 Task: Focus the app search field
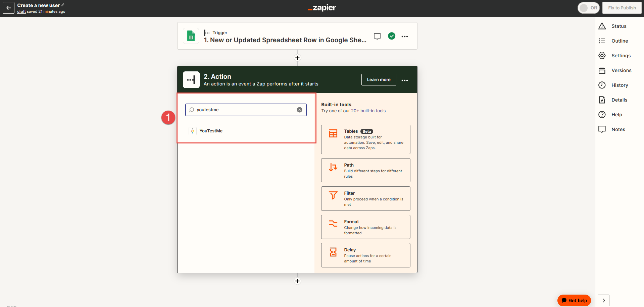(246, 110)
